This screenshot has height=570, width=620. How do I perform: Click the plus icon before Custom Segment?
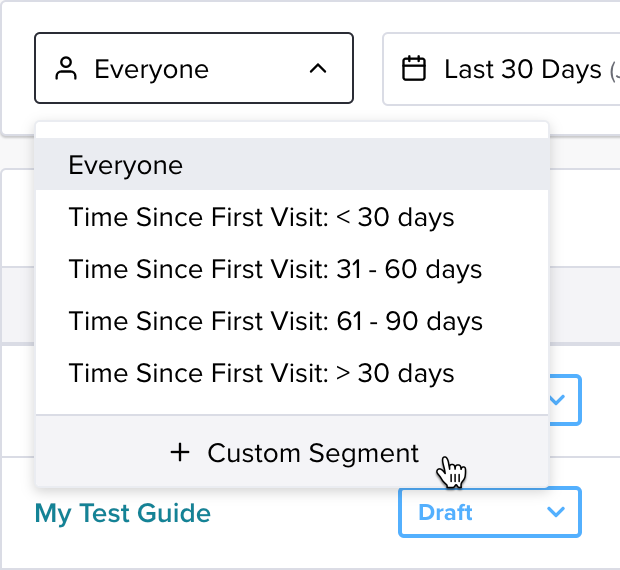[180, 453]
